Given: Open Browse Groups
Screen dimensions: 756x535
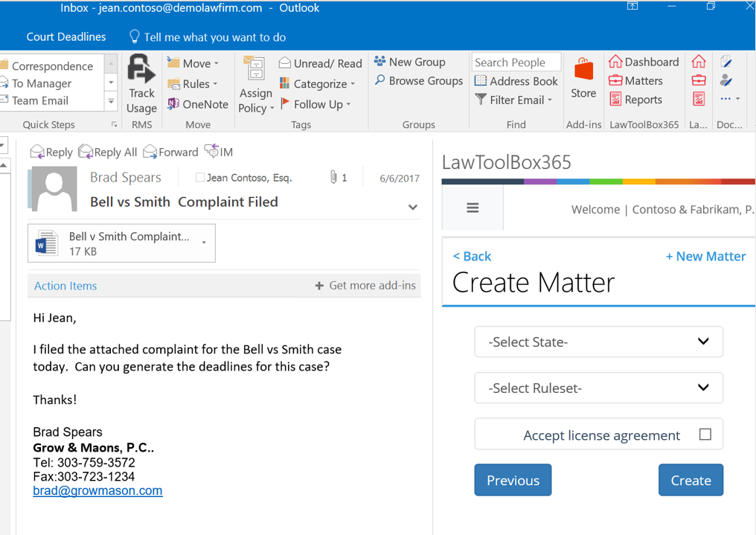Looking at the screenshot, I should [418, 81].
